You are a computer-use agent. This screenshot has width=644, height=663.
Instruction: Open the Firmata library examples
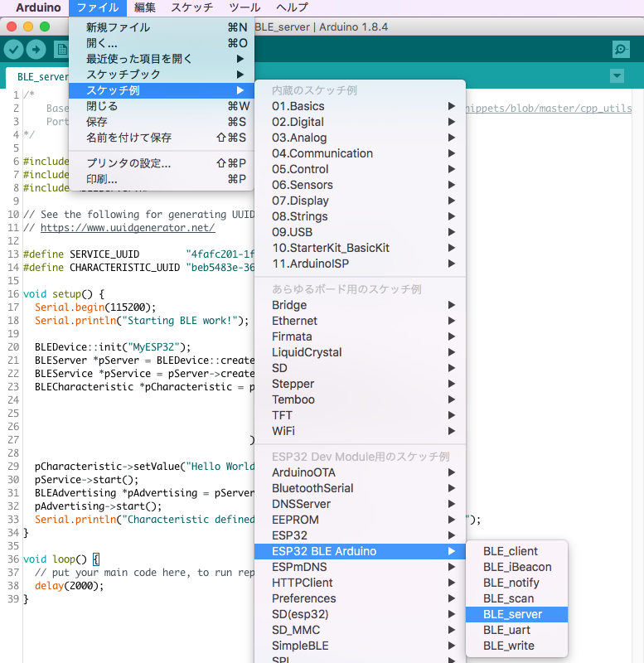[x=361, y=336]
